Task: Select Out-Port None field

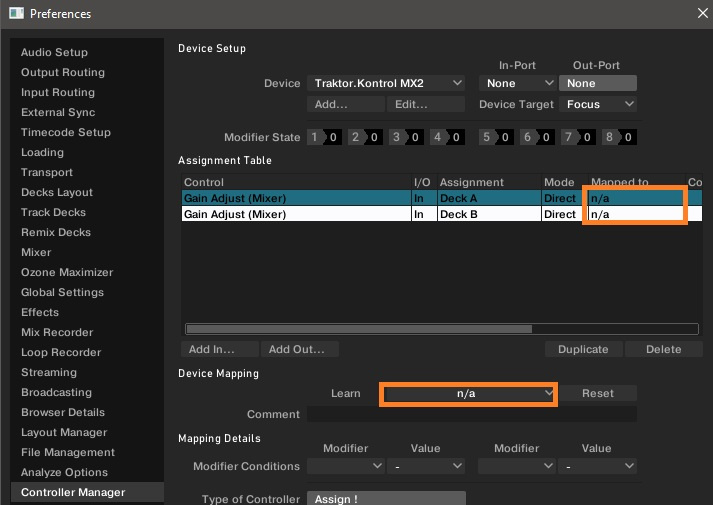Action: 597,84
